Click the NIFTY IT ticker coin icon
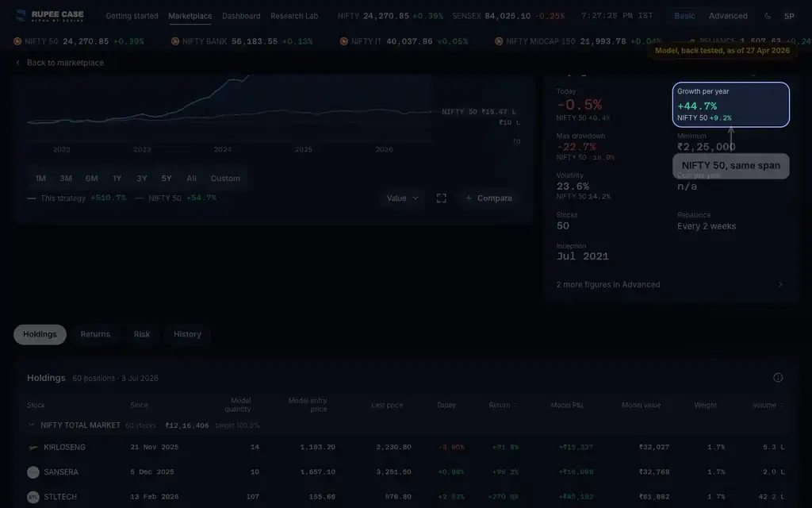The width and height of the screenshot is (812, 508). [x=344, y=41]
